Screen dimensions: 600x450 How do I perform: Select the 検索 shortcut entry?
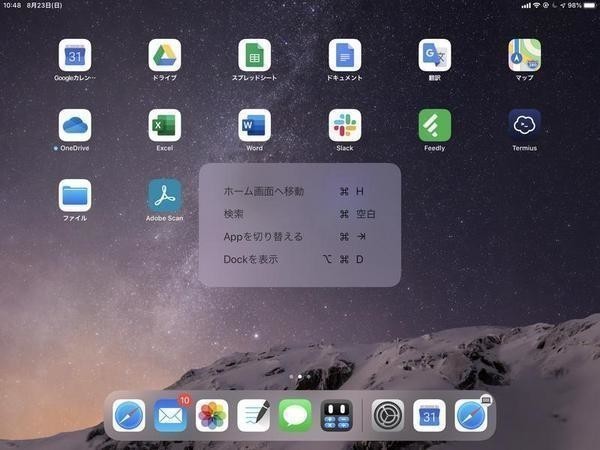[x=300, y=214]
